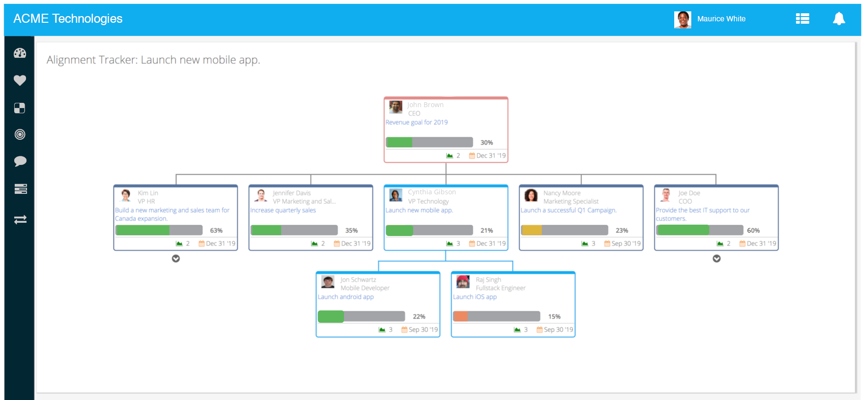Click Raj Singh's avatar photo
Image resolution: width=868 pixels, height=400 pixels.
pyautogui.click(x=463, y=282)
